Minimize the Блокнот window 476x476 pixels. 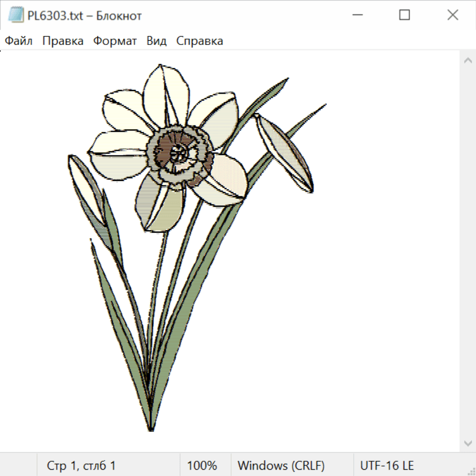click(x=355, y=15)
